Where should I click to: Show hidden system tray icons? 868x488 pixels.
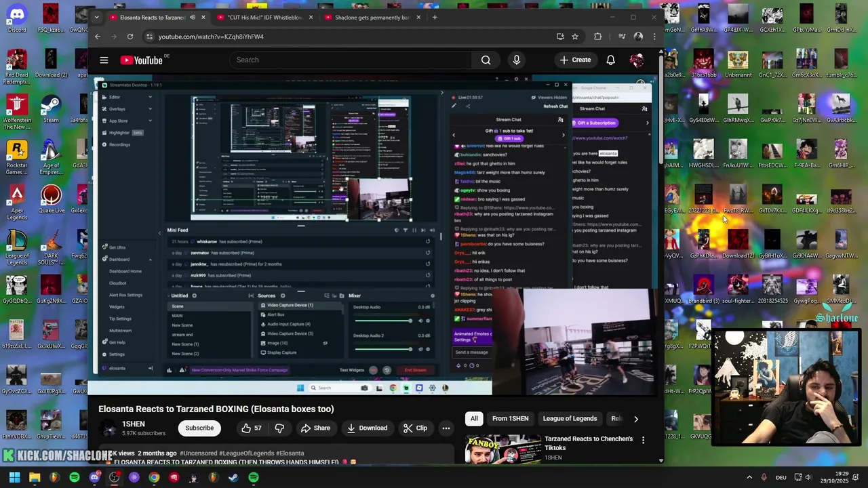tap(749, 477)
